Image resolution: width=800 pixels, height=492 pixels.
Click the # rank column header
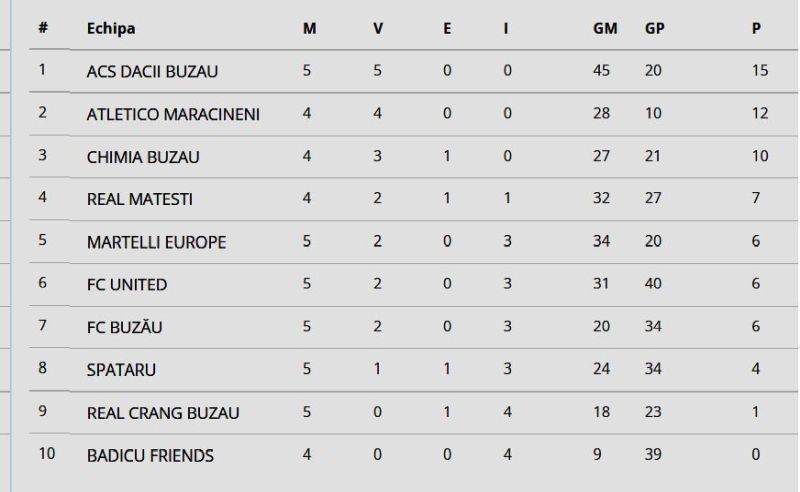(x=43, y=28)
